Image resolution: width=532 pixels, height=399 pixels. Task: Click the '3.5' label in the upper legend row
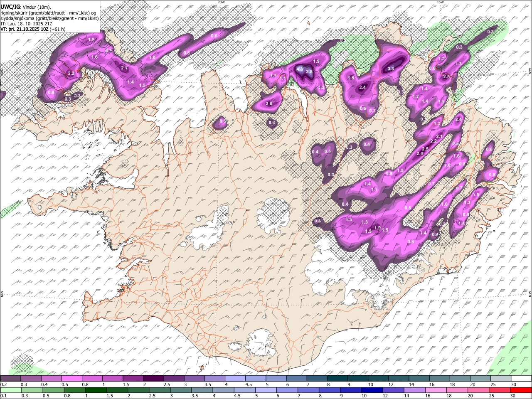point(208,384)
